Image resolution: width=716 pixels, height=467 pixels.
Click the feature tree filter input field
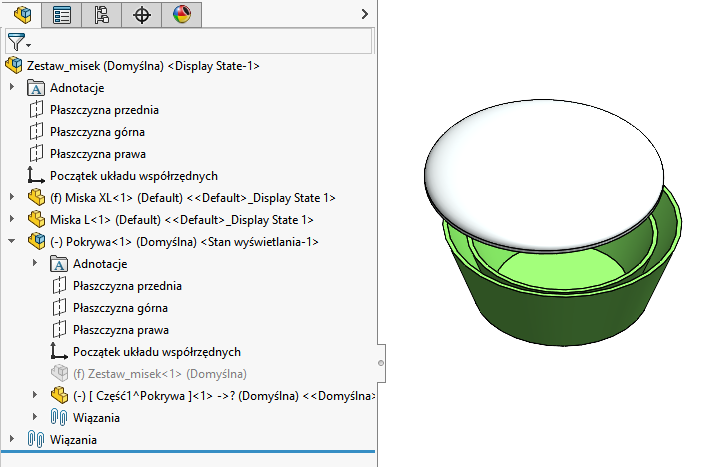pyautogui.click(x=200, y=42)
